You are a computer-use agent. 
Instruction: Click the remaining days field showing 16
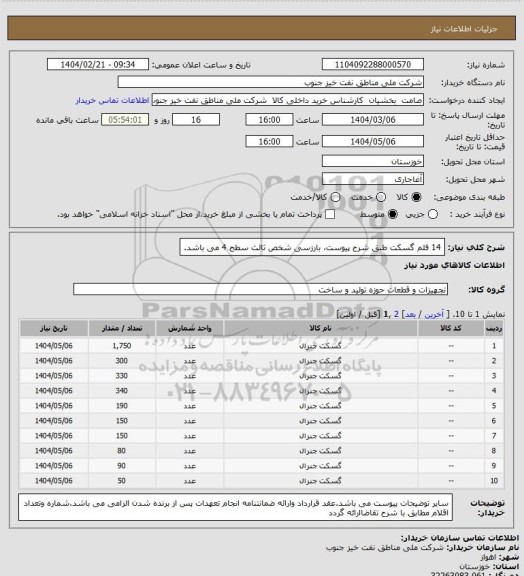196,120
